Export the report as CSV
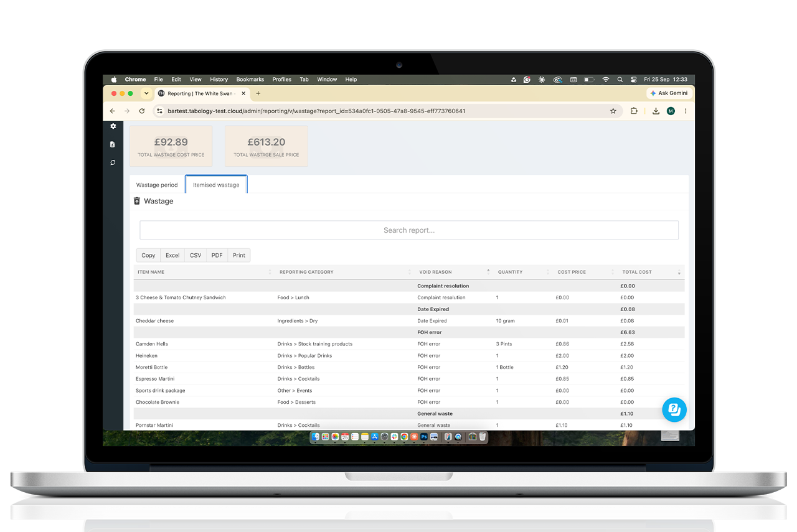The width and height of the screenshot is (797, 532). pyautogui.click(x=196, y=255)
